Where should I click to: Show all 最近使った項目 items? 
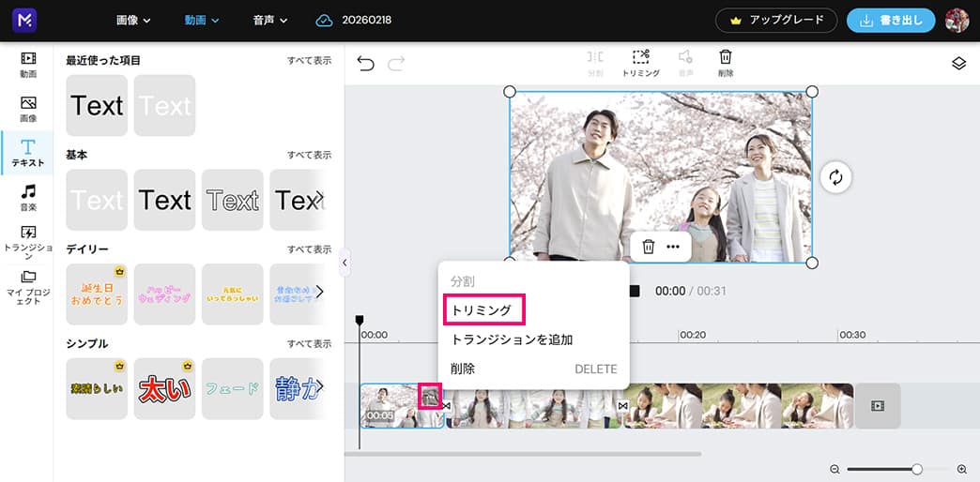pos(310,61)
